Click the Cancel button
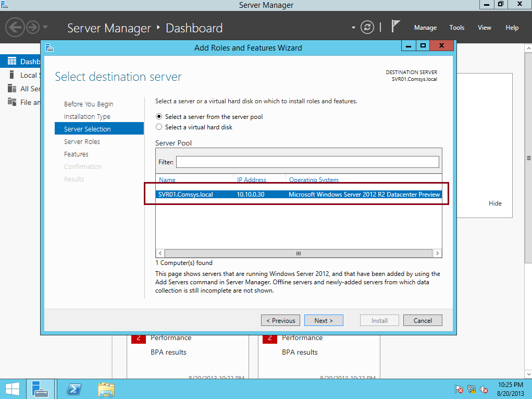 [x=423, y=321]
